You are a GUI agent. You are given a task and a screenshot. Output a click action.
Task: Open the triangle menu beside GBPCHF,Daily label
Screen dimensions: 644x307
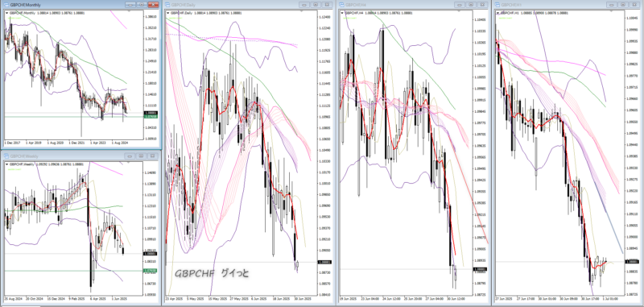coord(168,13)
